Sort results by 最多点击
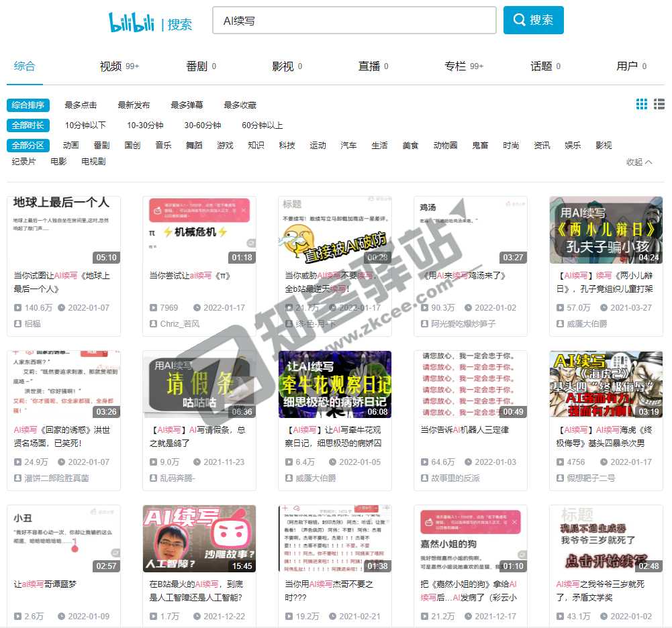 80,105
